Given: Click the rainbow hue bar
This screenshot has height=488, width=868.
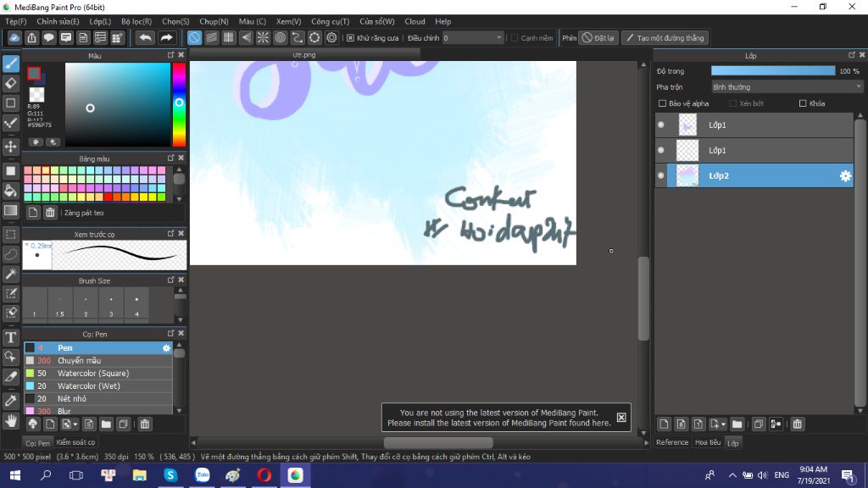Looking at the screenshot, I should (x=179, y=104).
